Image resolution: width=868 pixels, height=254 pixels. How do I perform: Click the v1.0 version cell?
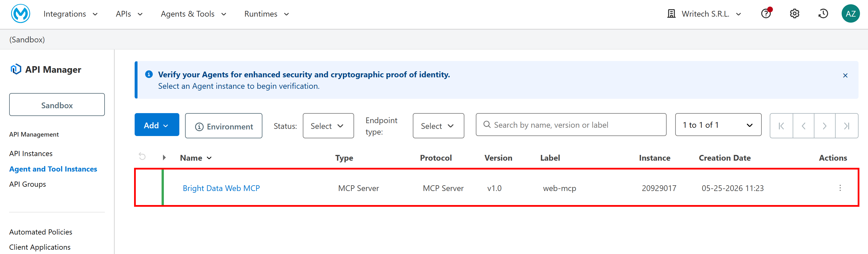tap(494, 188)
